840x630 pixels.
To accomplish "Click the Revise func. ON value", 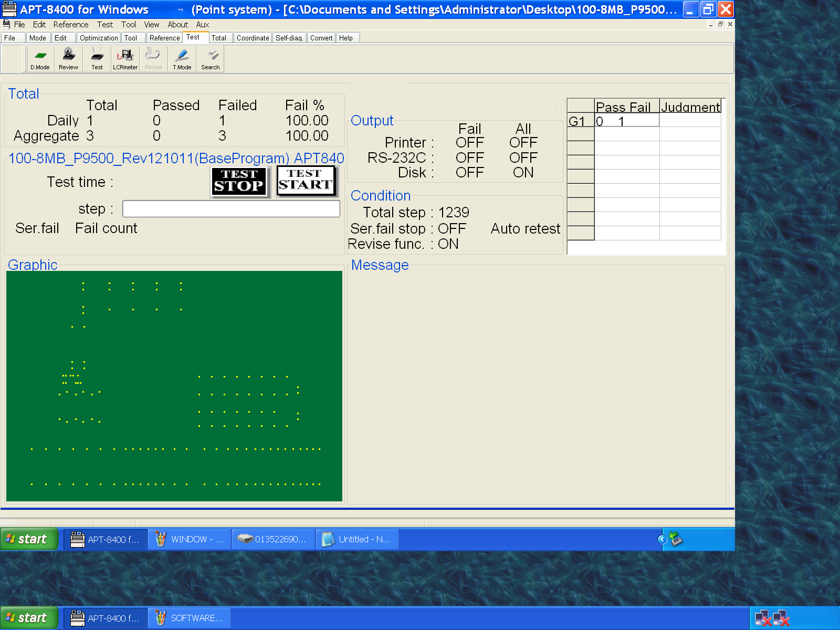I will click(x=448, y=244).
